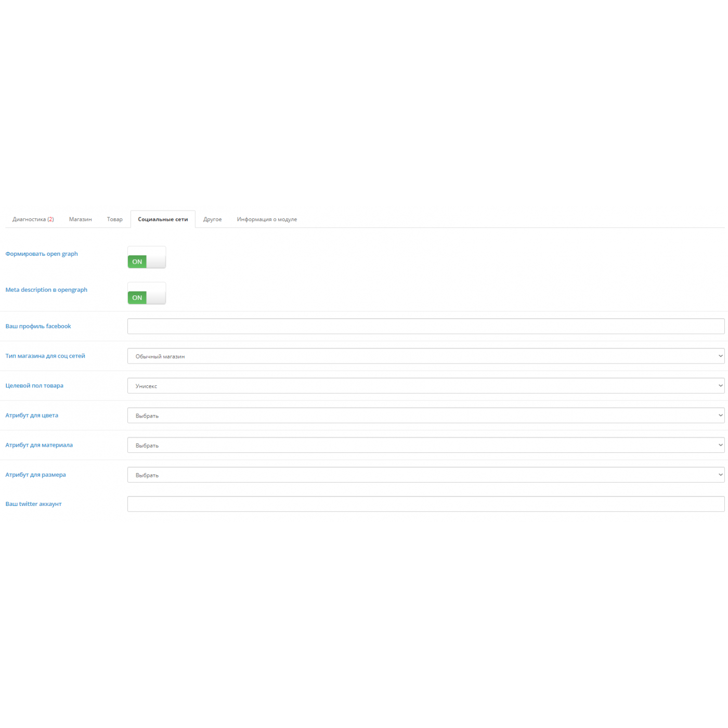Open the Целевой пол товара dropdown

click(x=425, y=386)
